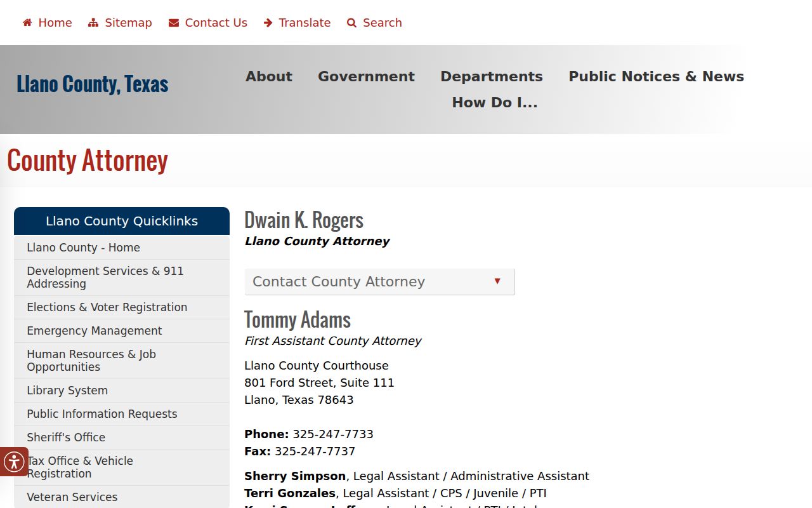Viewport: 812px width, 508px height.
Task: Open the How Do I... menu
Action: pyautogui.click(x=495, y=102)
